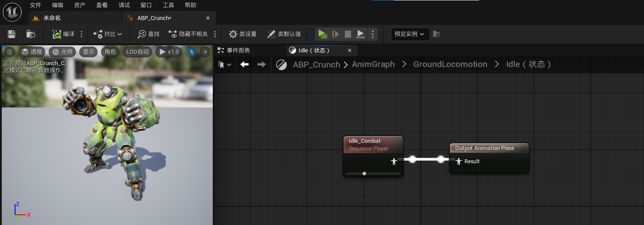
Task: Open hide-unrelated options three-dot menu
Action: [x=215, y=34]
